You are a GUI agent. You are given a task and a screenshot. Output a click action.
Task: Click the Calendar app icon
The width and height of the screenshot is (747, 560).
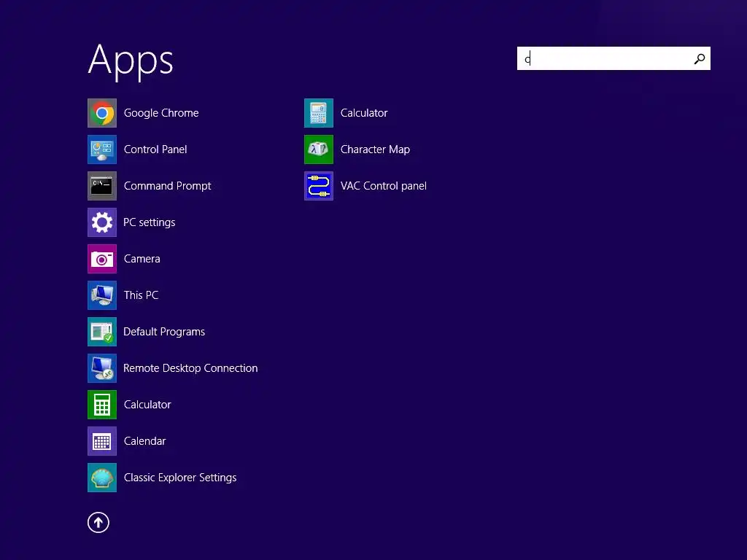point(102,441)
